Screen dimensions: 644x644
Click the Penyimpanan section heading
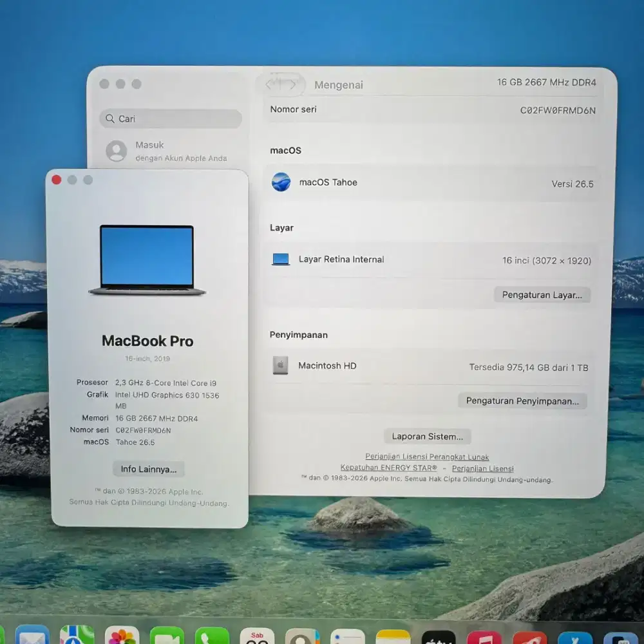[299, 335]
